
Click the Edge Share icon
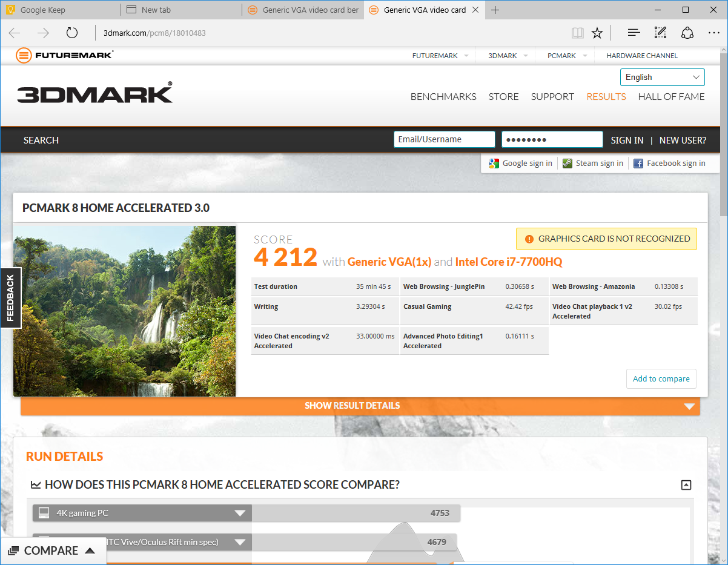(x=687, y=33)
